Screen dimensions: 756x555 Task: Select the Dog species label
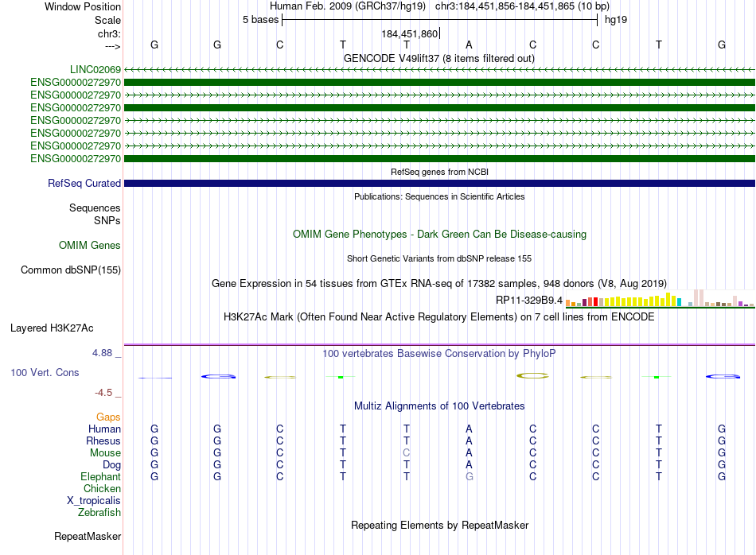(111, 465)
